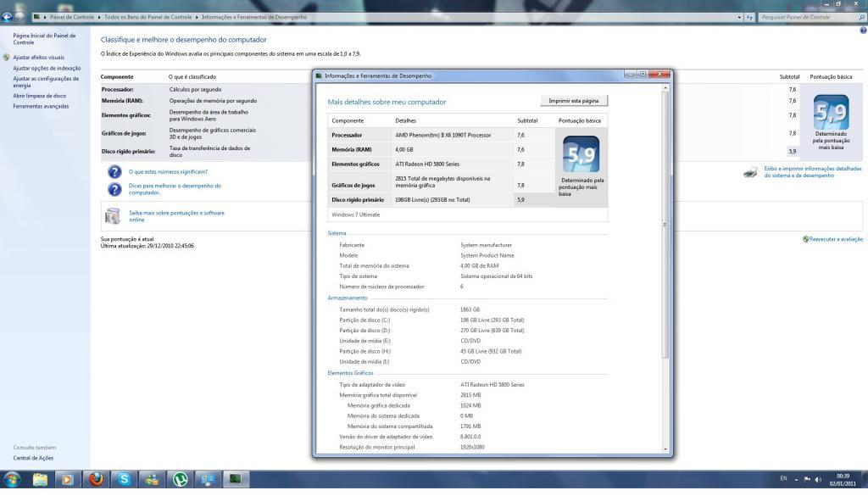Launch Firefox from the taskbar
Screen dimensions: 868x496
[x=97, y=479]
